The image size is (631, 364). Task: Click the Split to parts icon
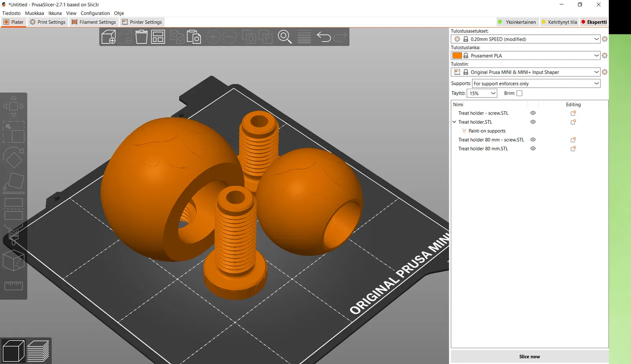(265, 37)
